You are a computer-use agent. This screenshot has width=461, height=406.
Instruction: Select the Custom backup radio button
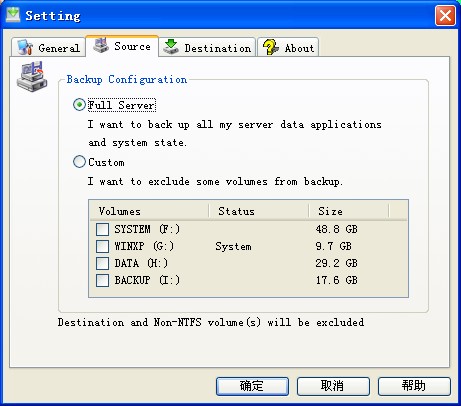coord(79,162)
